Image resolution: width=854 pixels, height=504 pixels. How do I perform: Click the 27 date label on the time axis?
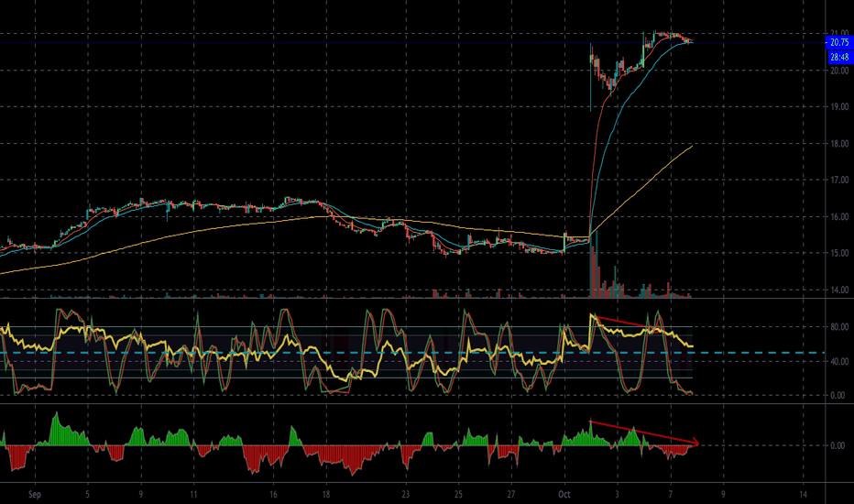tap(511, 495)
